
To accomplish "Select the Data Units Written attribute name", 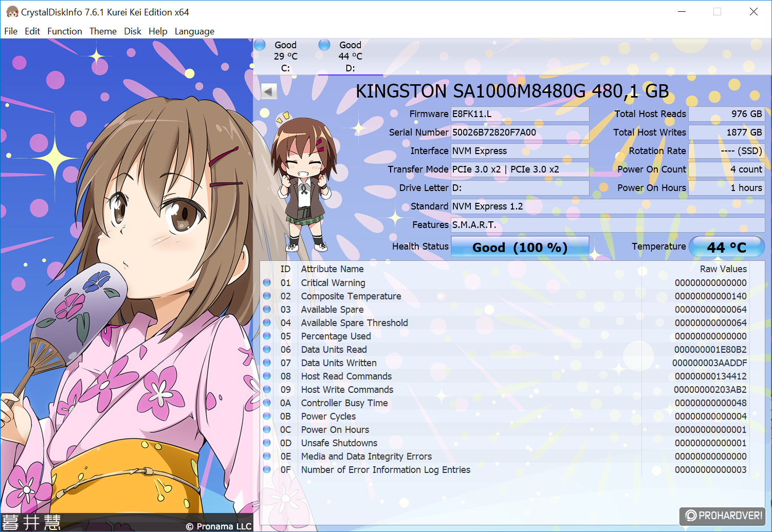I will [x=339, y=363].
